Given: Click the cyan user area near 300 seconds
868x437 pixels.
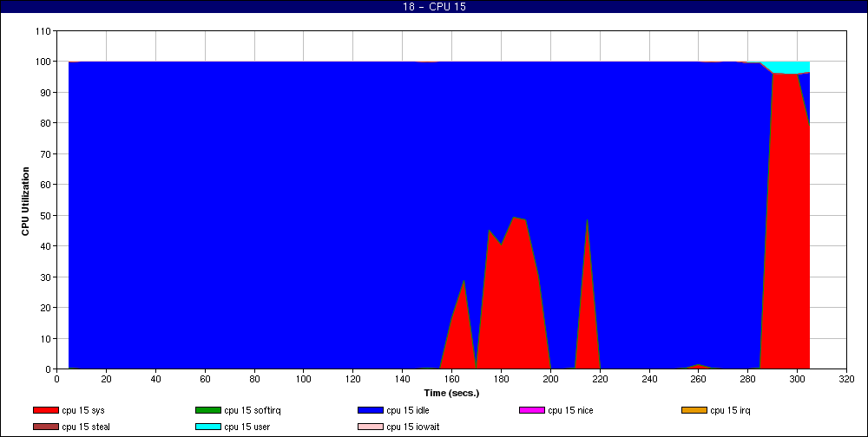Looking at the screenshot, I should point(792,68).
